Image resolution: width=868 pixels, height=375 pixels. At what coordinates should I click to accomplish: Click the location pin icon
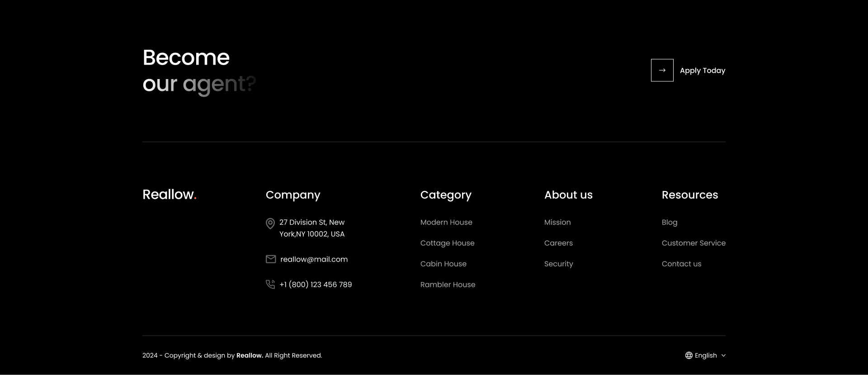[x=270, y=223]
